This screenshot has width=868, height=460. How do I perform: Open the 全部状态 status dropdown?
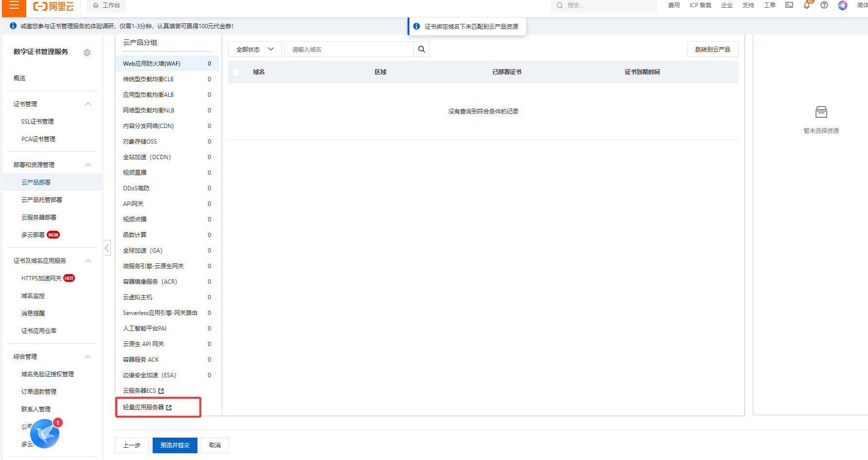tap(255, 49)
